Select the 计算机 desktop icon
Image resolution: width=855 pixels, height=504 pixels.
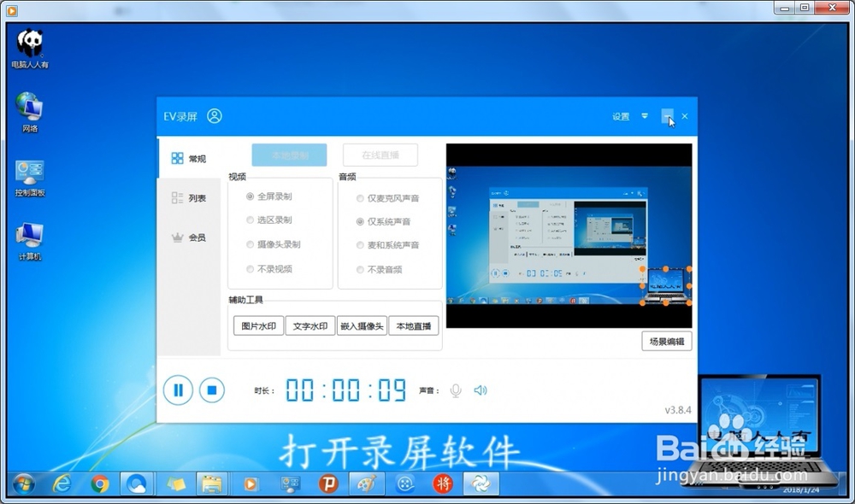tap(30, 242)
